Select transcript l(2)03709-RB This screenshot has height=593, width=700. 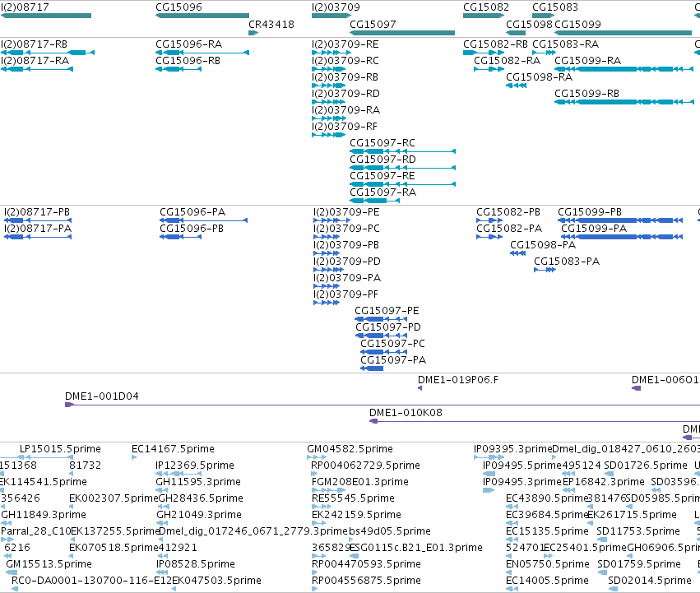(x=328, y=86)
